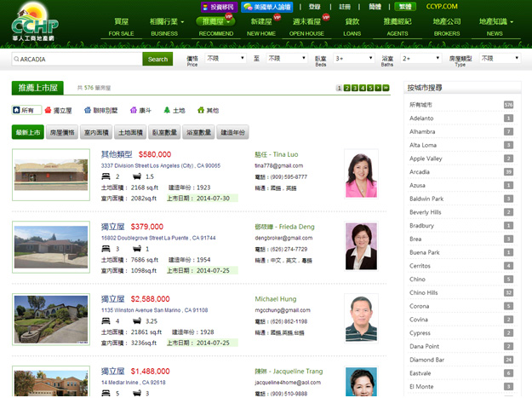
Task: Sort by interior area tab
Action: tap(96, 132)
